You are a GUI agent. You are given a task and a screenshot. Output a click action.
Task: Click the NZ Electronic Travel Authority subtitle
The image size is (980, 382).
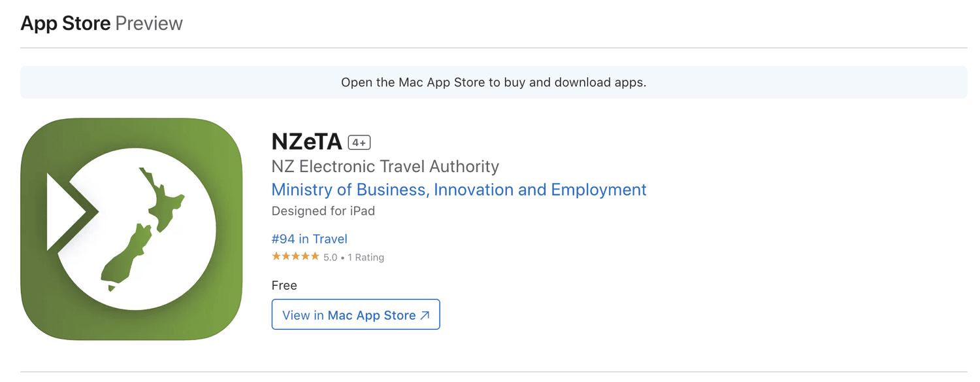click(385, 166)
